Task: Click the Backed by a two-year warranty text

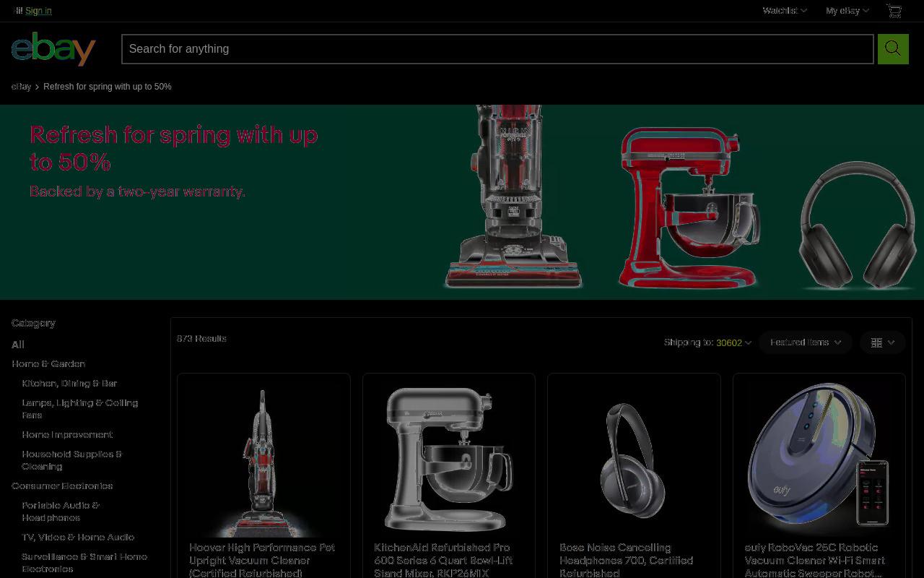Action: (137, 191)
